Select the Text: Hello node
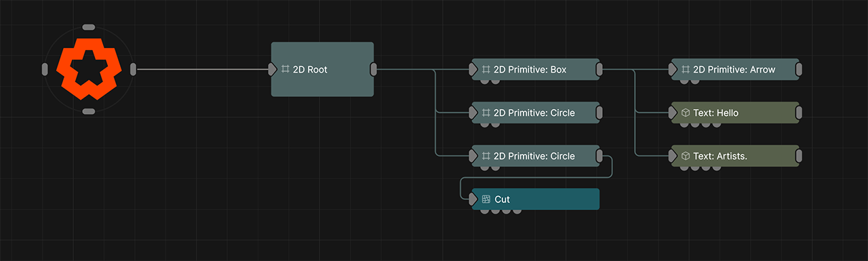Viewport: 868px width, 261px height. coord(736,113)
